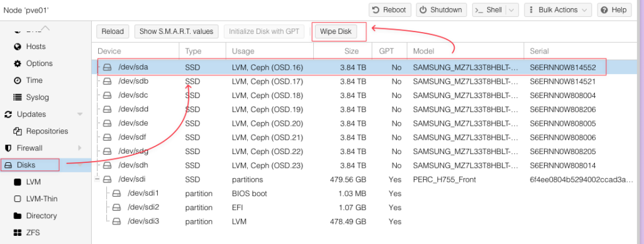644x244 pixels.
Task: Click the /dev/sdc drive icon
Action: (107, 96)
